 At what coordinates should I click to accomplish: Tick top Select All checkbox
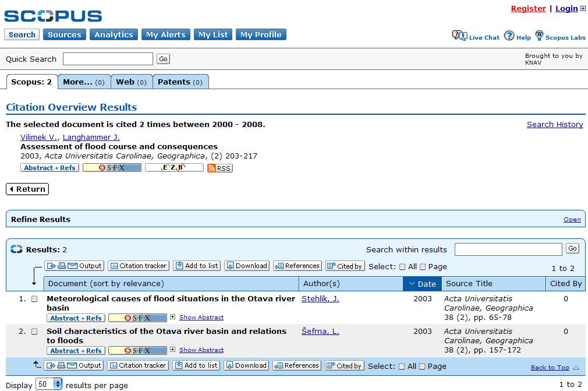click(402, 267)
